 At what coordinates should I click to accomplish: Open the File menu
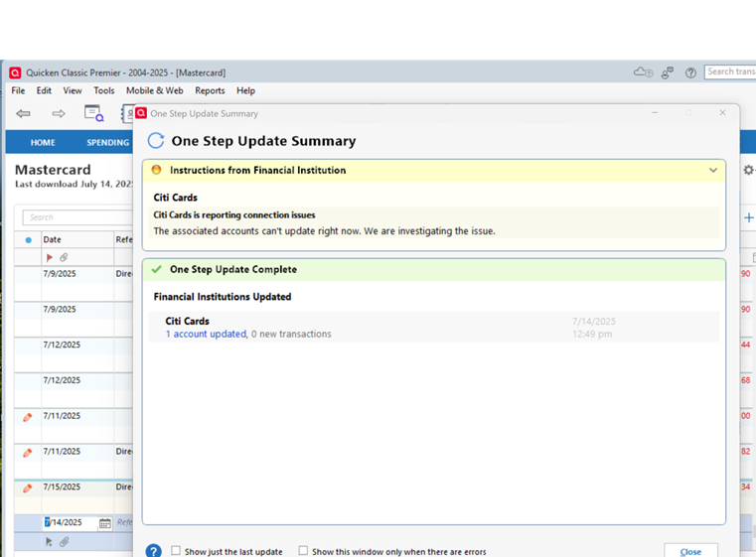coord(18,90)
